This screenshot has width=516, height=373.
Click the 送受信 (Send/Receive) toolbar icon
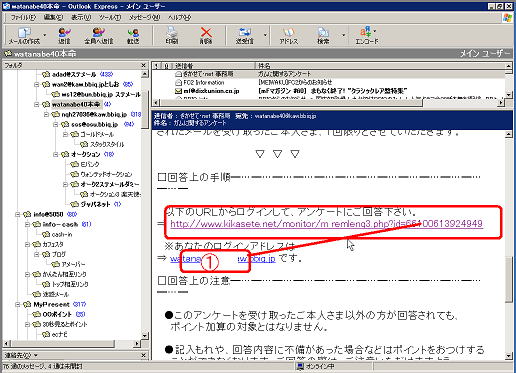245,33
